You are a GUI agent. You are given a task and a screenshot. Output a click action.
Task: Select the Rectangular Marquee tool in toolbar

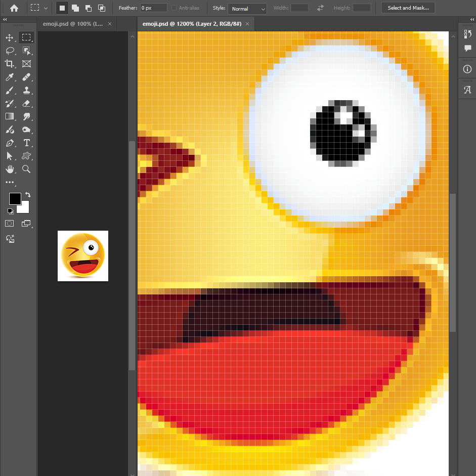(x=26, y=37)
